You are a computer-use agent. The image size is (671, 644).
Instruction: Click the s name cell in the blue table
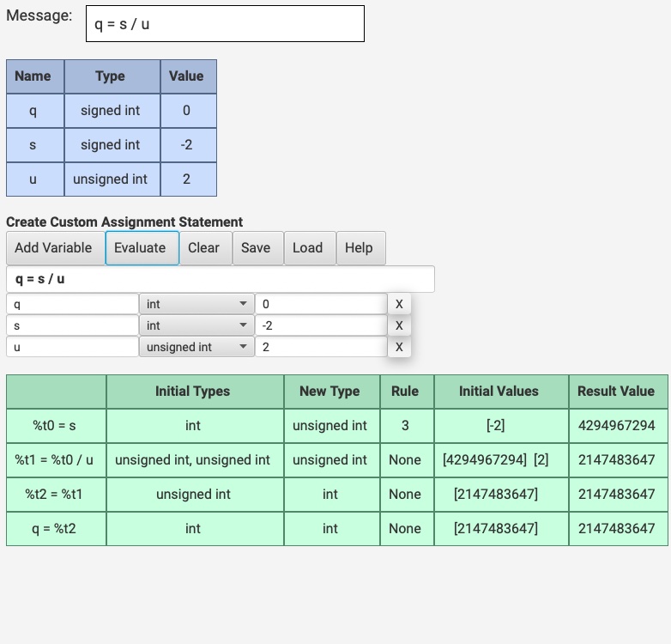[x=35, y=145]
